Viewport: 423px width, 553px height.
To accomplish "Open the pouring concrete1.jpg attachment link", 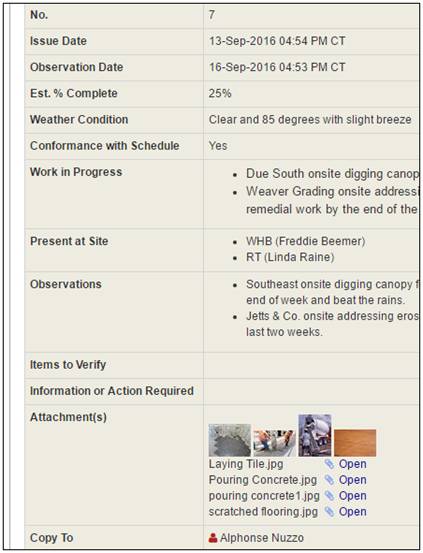I will click(352, 496).
